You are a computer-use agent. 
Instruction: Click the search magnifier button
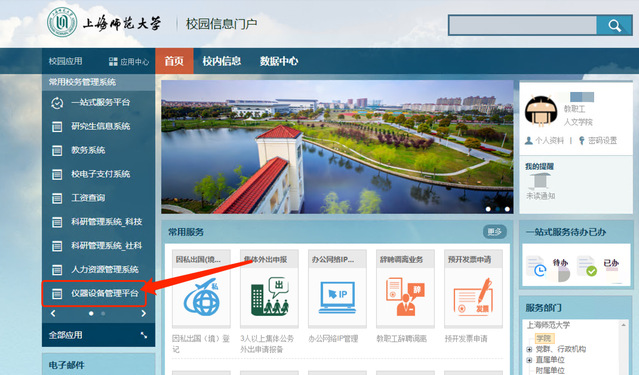point(615,26)
